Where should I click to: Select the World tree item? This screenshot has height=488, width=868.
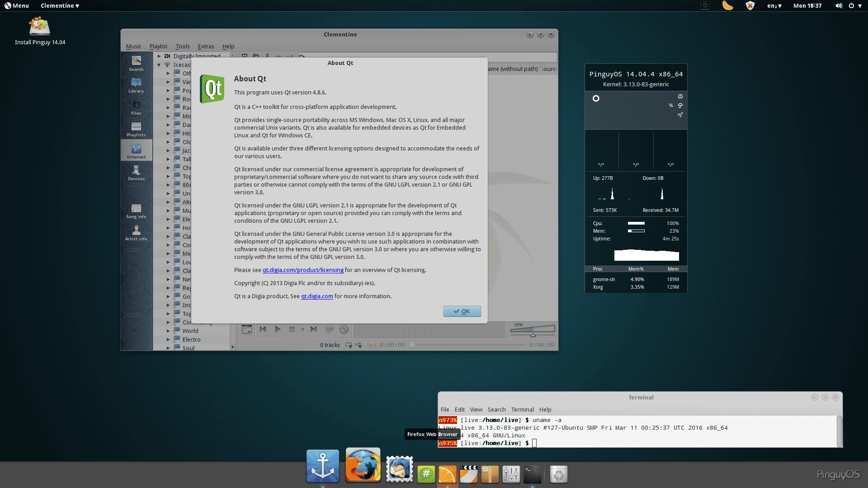click(190, 331)
